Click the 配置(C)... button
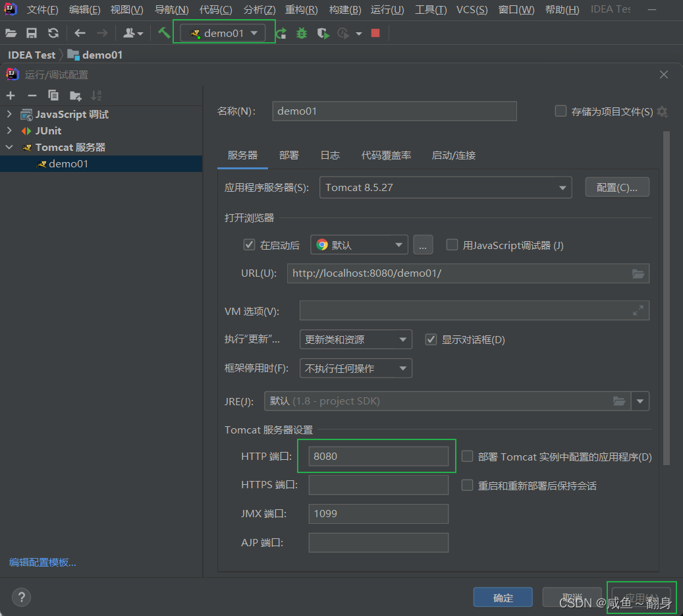The image size is (683, 616). (x=616, y=187)
